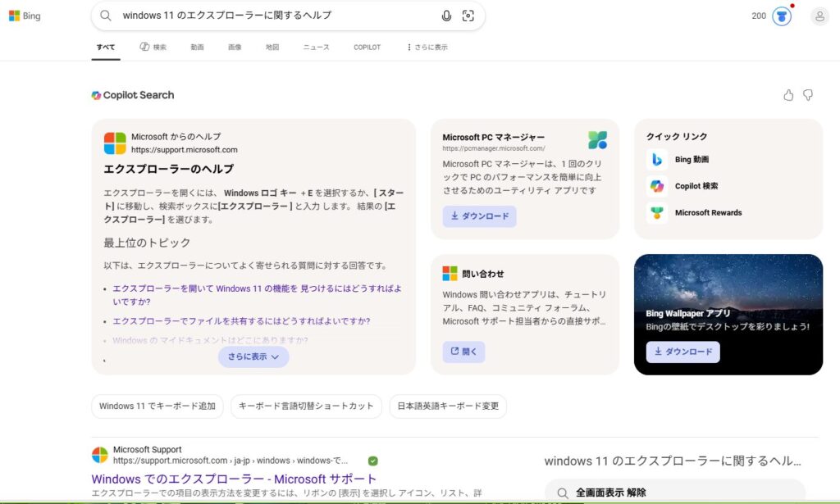The image size is (840, 504).
Task: Give thumbs down to the Copilot Search summary
Action: tap(808, 95)
